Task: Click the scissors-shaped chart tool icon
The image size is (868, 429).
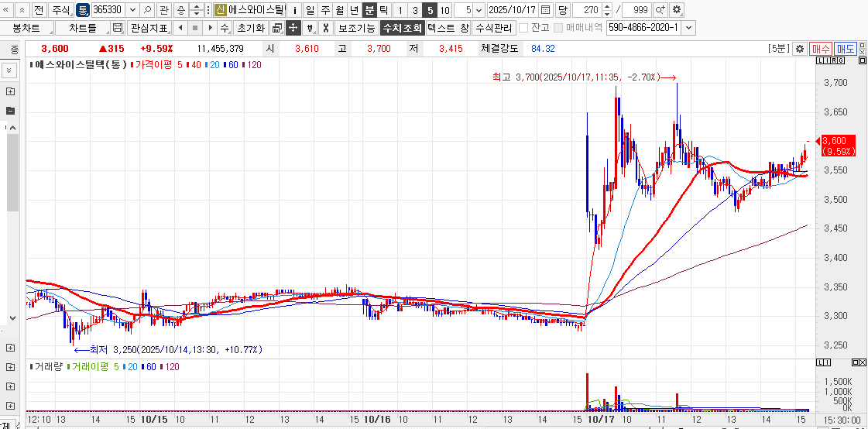Action: pos(326,28)
